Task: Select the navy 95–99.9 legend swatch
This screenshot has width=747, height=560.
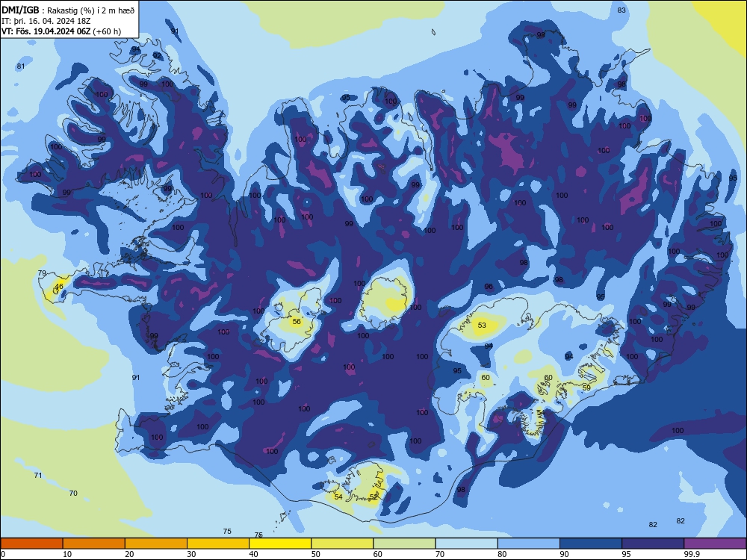Action: point(653,544)
